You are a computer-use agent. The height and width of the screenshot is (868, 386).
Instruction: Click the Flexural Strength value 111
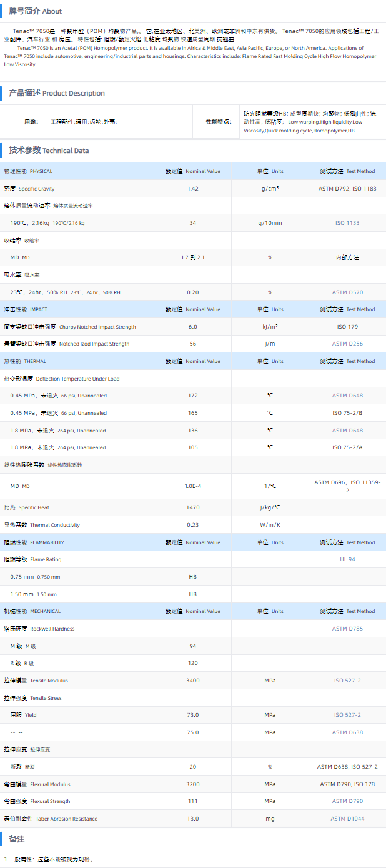pos(193,801)
